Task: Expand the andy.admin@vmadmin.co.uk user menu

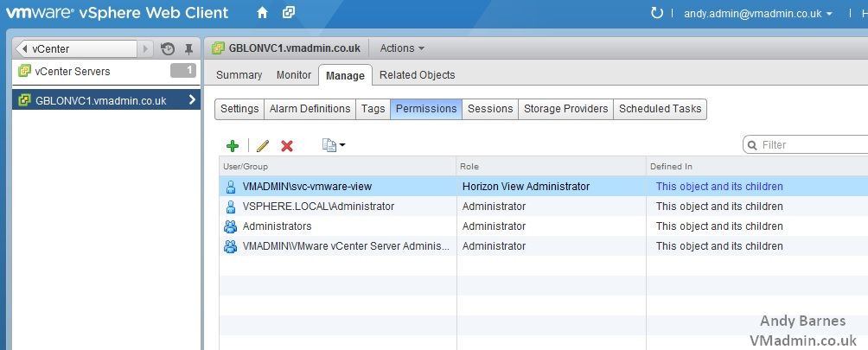Action: point(758,14)
